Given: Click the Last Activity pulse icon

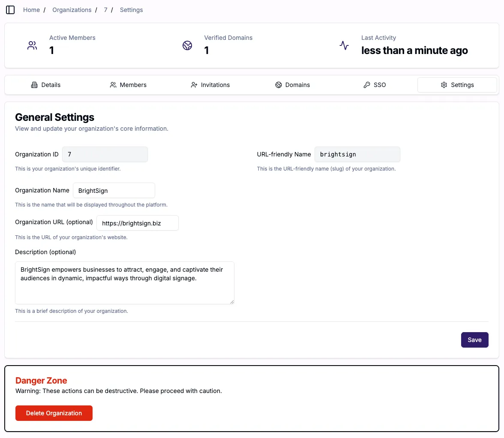Looking at the screenshot, I should coord(344,45).
